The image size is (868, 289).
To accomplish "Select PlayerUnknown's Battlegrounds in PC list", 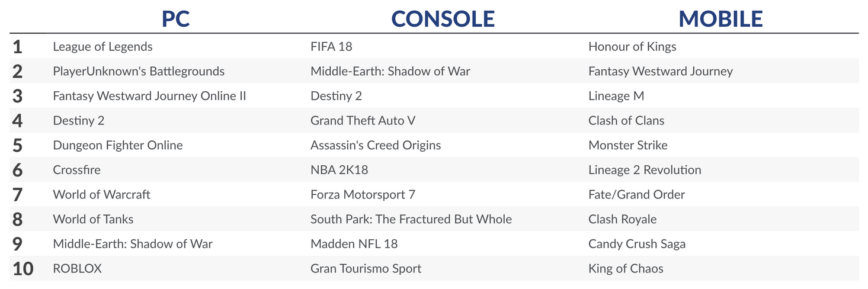I will (139, 71).
